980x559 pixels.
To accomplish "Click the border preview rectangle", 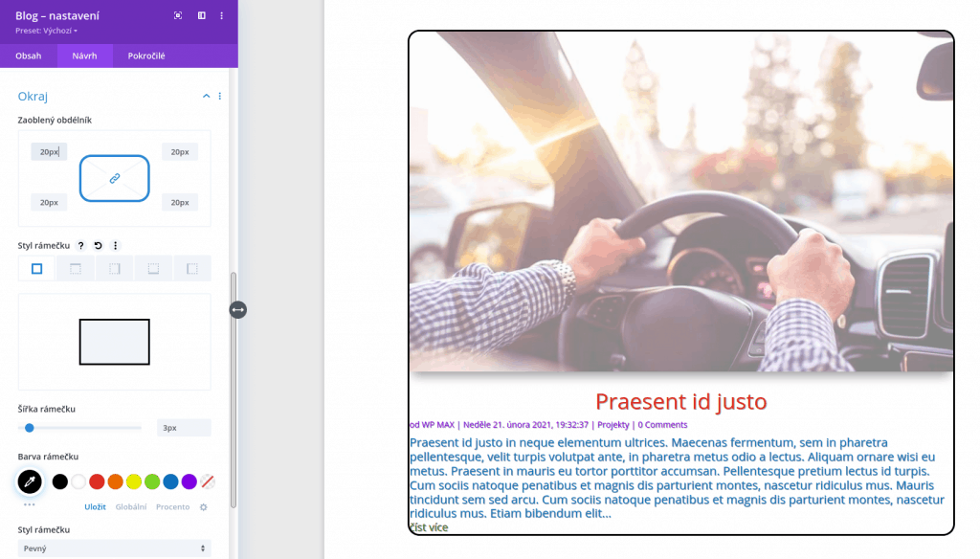I will click(115, 342).
